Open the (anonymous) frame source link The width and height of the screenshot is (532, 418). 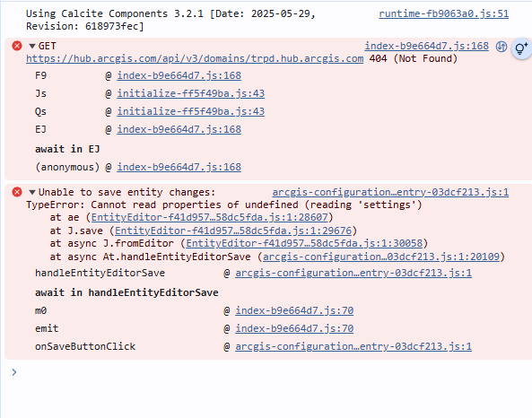(x=179, y=167)
